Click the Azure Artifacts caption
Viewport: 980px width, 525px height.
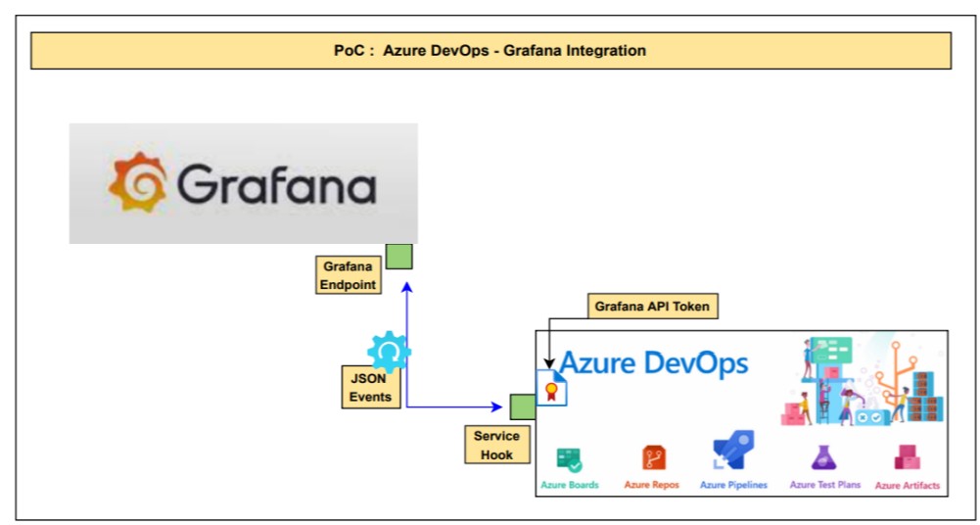click(x=907, y=485)
